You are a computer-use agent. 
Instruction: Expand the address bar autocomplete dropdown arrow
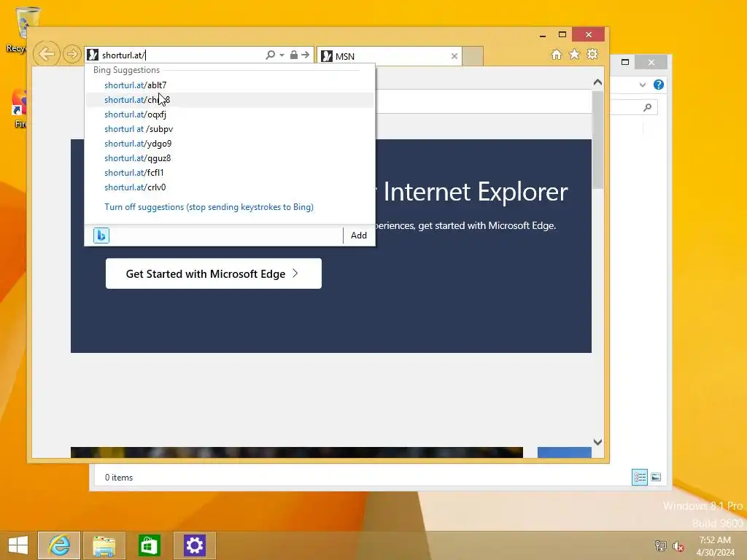click(x=282, y=55)
